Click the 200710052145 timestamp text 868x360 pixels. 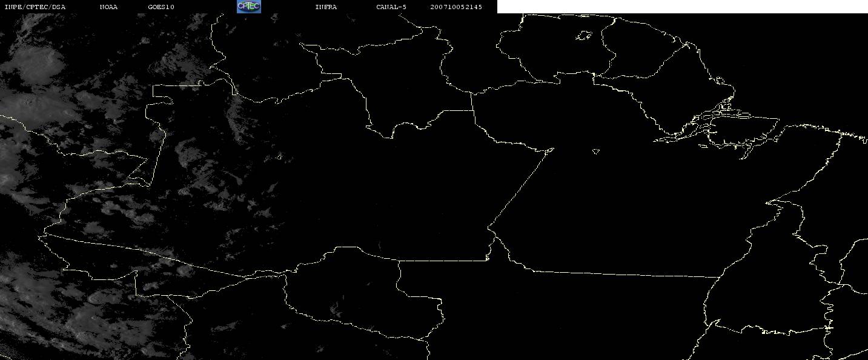coord(456,7)
